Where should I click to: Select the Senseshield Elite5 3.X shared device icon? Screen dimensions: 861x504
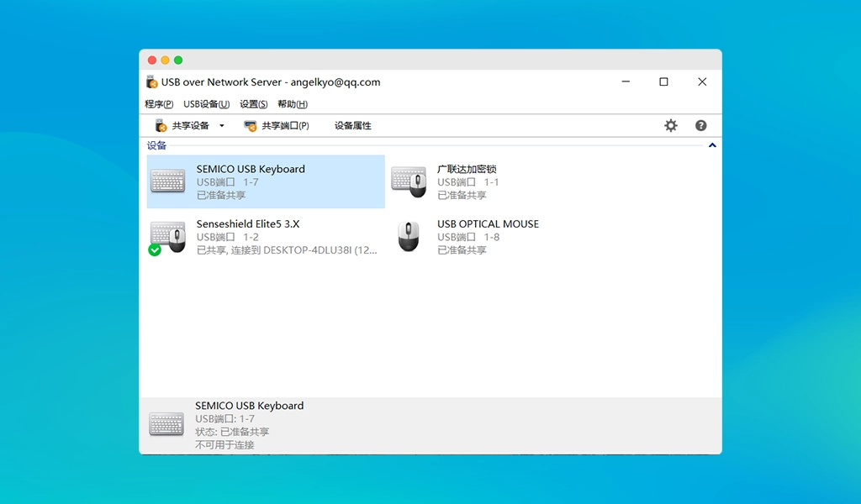click(167, 237)
